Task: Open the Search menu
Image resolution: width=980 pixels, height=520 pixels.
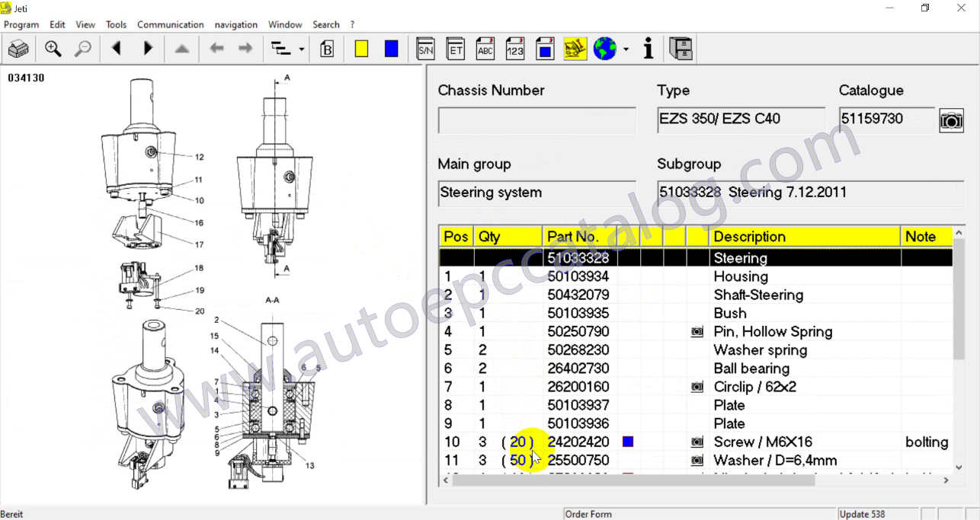Action: click(x=325, y=24)
